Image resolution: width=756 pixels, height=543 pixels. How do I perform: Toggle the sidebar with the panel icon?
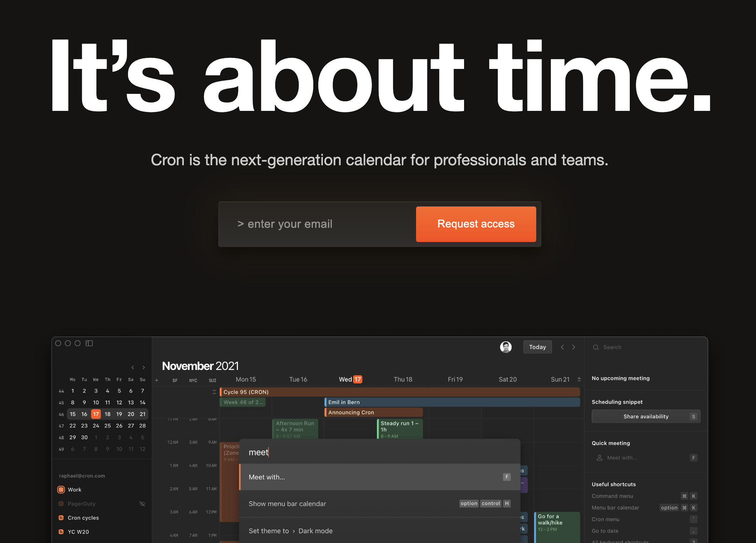click(89, 343)
